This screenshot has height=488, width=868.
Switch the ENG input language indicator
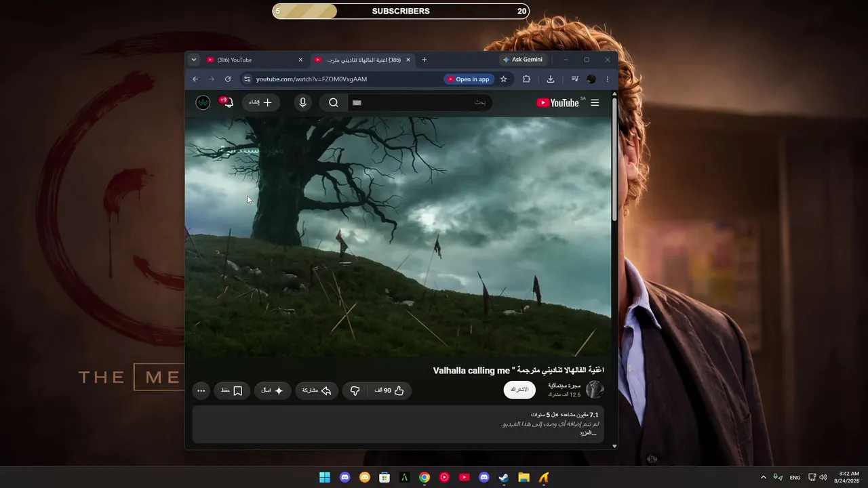click(795, 477)
